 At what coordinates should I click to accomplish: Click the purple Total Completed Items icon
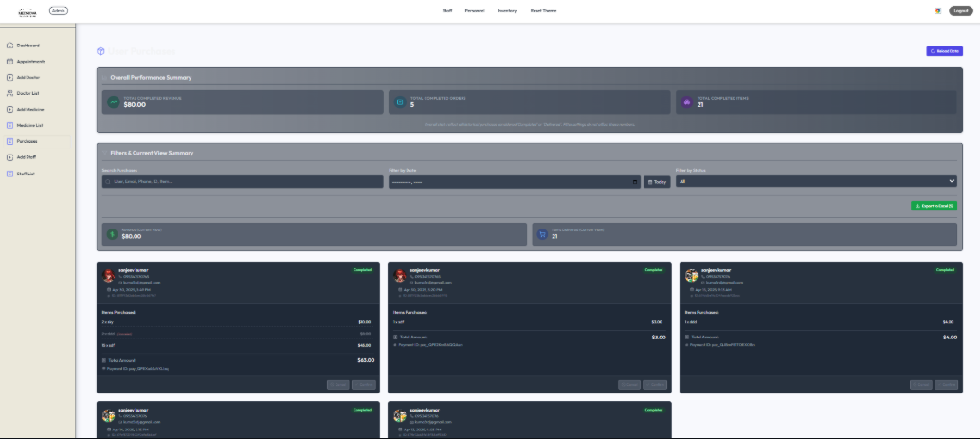pos(687,102)
